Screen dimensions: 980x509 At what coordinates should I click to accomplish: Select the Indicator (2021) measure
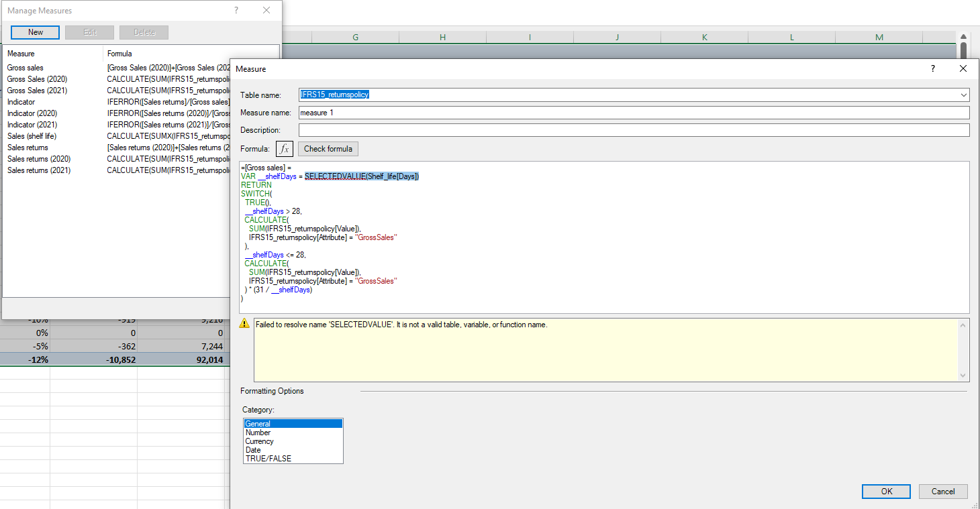[117, 125]
